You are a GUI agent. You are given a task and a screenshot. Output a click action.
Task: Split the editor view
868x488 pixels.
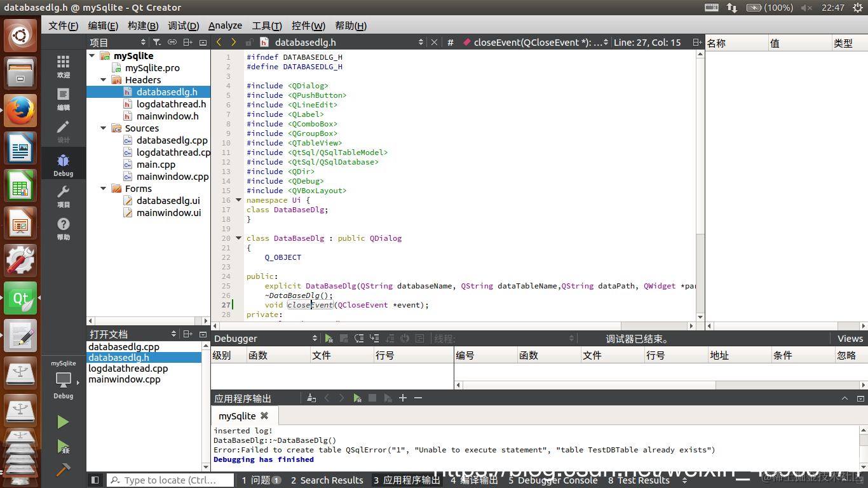point(697,42)
